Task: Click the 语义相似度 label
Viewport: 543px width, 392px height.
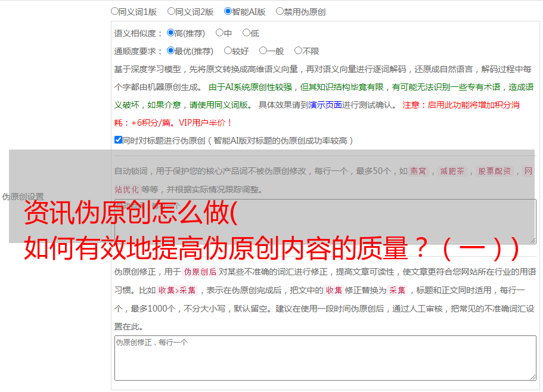Action: [x=138, y=33]
